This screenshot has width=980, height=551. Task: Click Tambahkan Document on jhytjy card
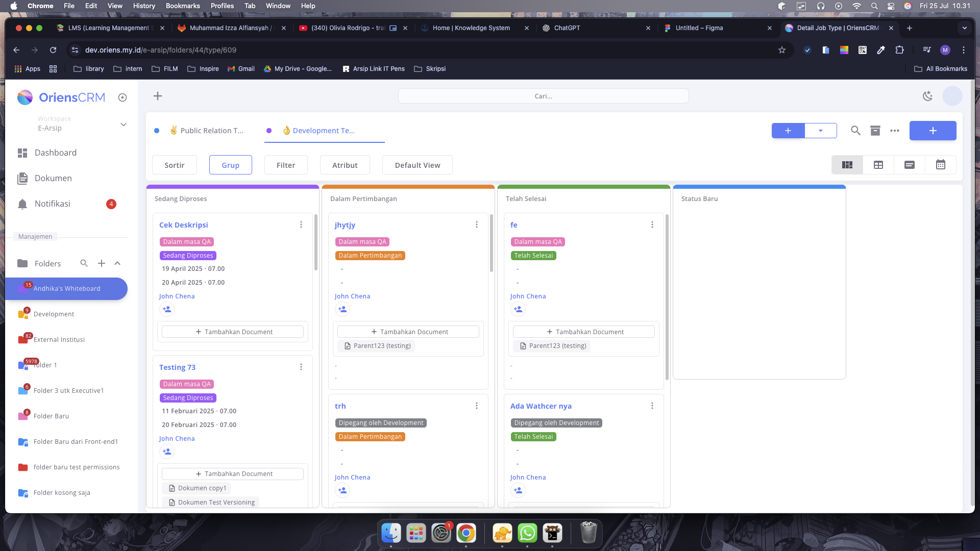point(408,332)
